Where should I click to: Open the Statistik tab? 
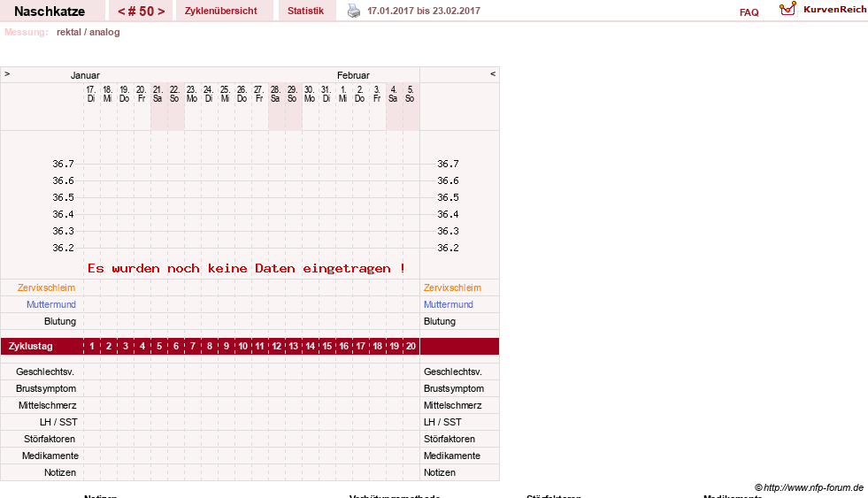point(305,11)
